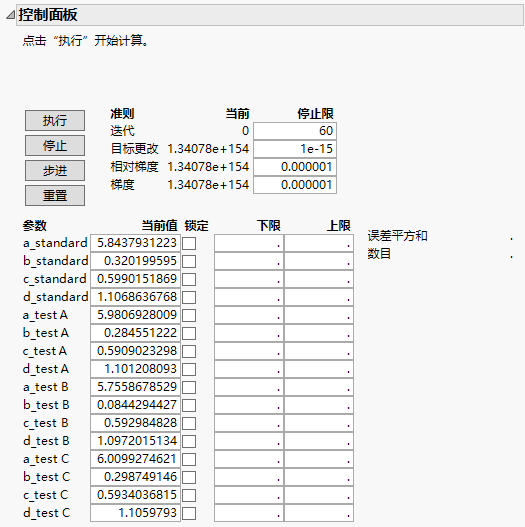Edit the 迭代 stop limit field showing 60
This screenshot has width=525, height=527.
click(x=295, y=131)
